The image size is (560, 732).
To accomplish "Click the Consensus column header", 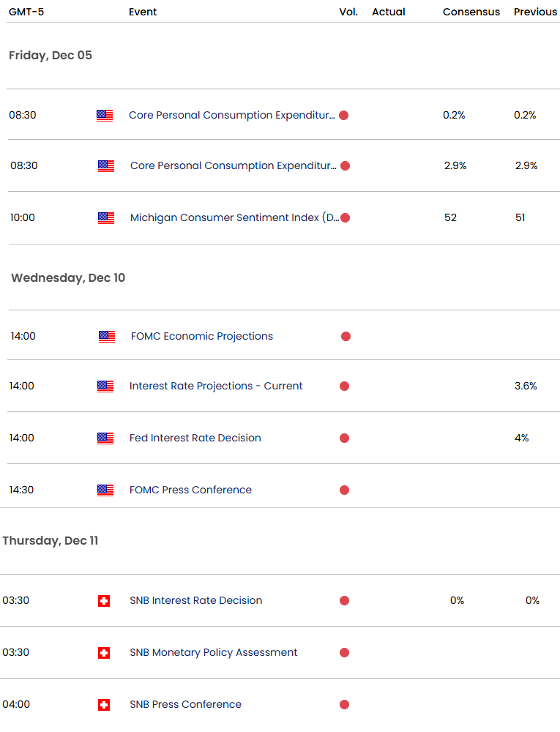I will tap(471, 12).
